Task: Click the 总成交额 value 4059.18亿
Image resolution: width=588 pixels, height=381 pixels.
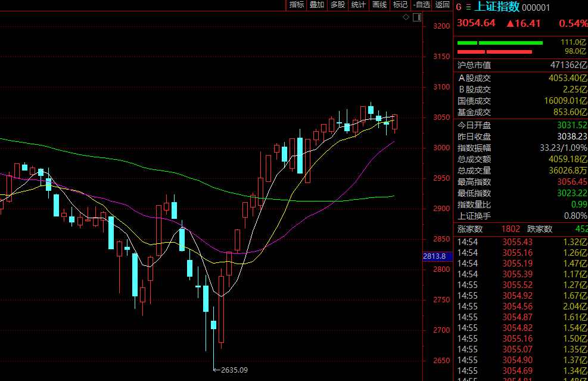Action: (x=568, y=159)
